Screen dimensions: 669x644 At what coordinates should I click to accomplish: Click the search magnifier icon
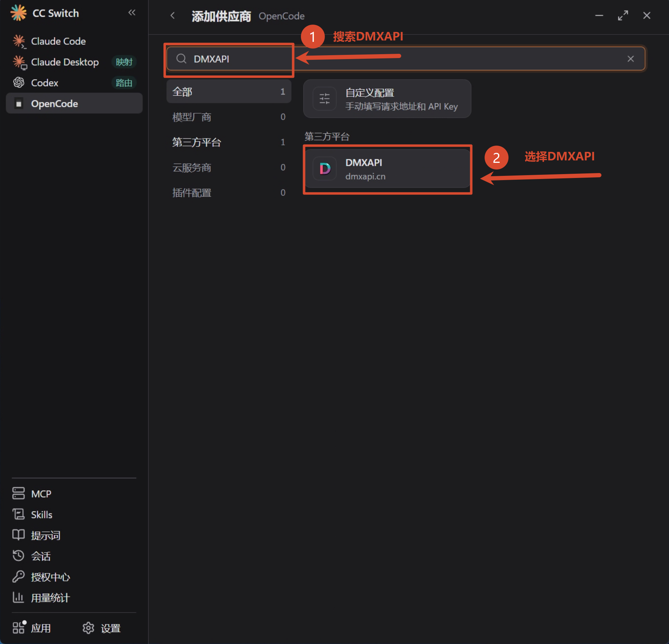(x=181, y=59)
